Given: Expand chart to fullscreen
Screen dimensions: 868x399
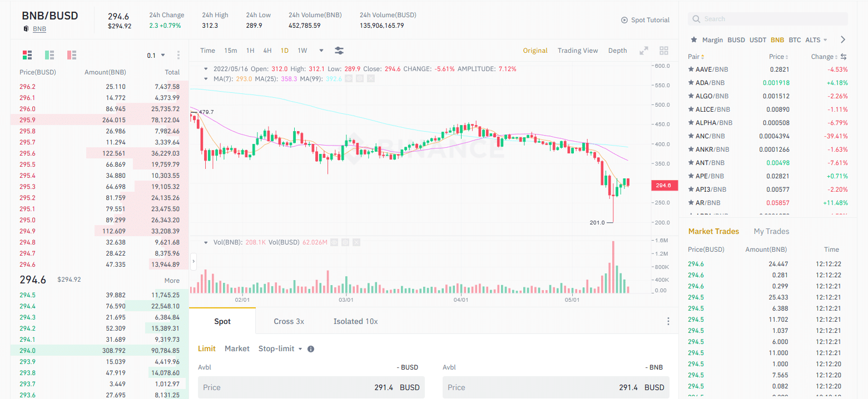Looking at the screenshot, I should click(x=644, y=51).
